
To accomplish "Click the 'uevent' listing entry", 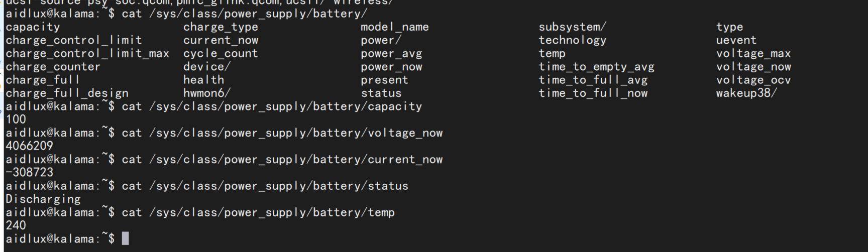I will (x=736, y=40).
